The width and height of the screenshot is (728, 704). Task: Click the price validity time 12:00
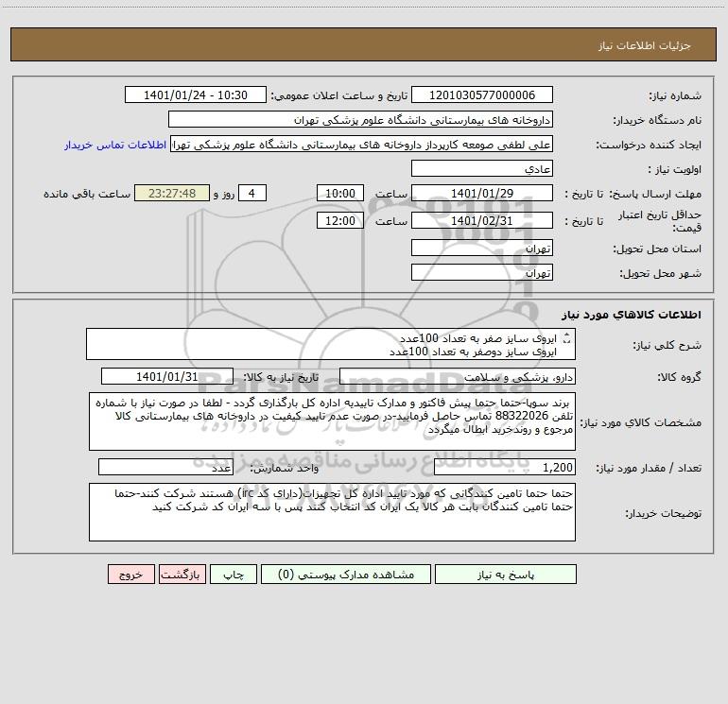pyautogui.click(x=339, y=220)
